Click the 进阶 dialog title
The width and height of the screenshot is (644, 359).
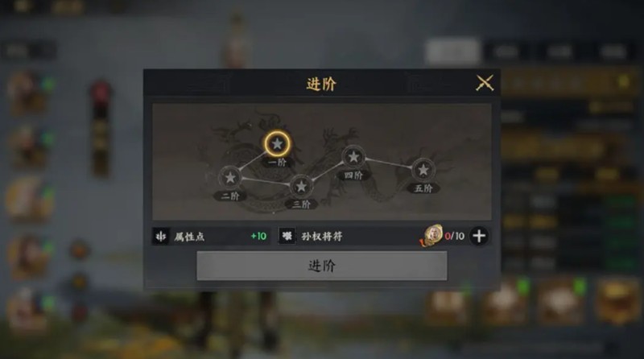click(321, 84)
